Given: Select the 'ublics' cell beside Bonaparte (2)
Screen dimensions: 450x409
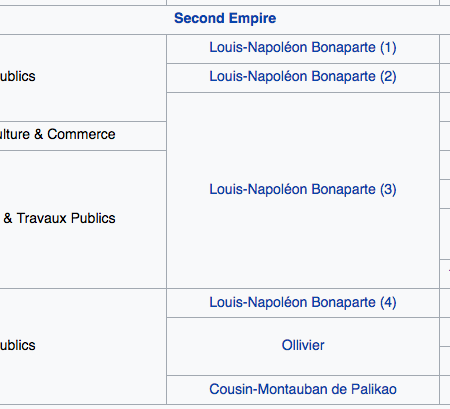Looking at the screenshot, I should point(83,78).
